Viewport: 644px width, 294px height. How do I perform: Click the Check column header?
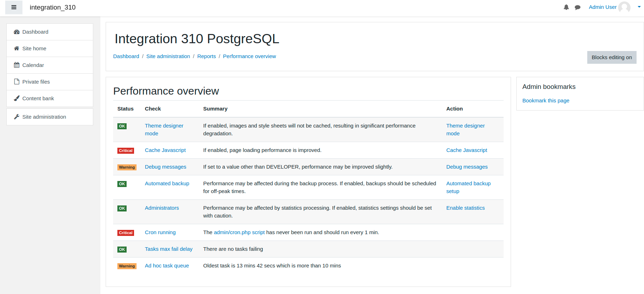153,109
